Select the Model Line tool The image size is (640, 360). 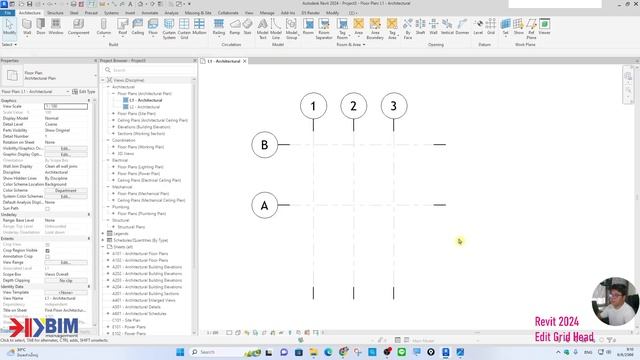coord(276,29)
